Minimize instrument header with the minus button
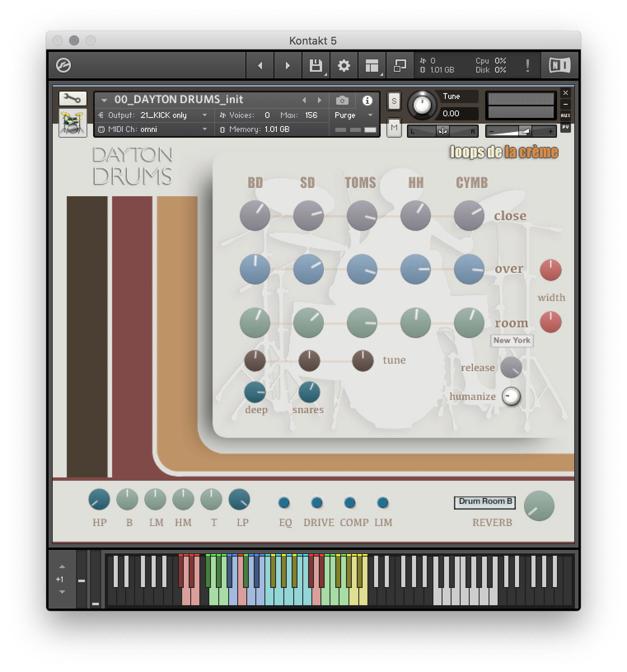627x672 pixels. point(566,104)
